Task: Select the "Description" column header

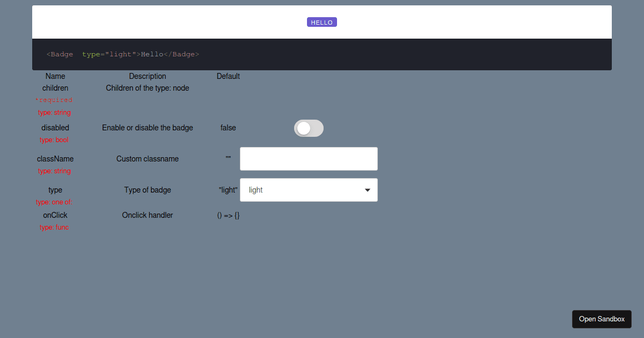Action: click(148, 76)
